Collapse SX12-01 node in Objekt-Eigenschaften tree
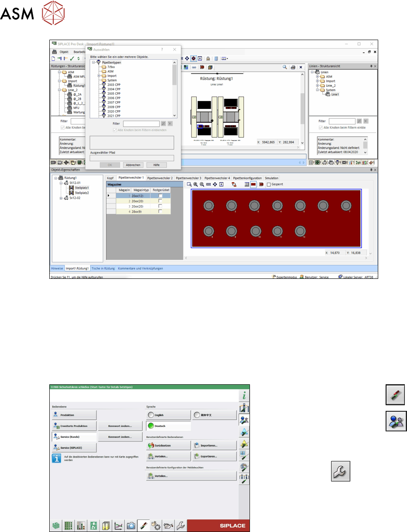407x532 pixels. [61, 183]
